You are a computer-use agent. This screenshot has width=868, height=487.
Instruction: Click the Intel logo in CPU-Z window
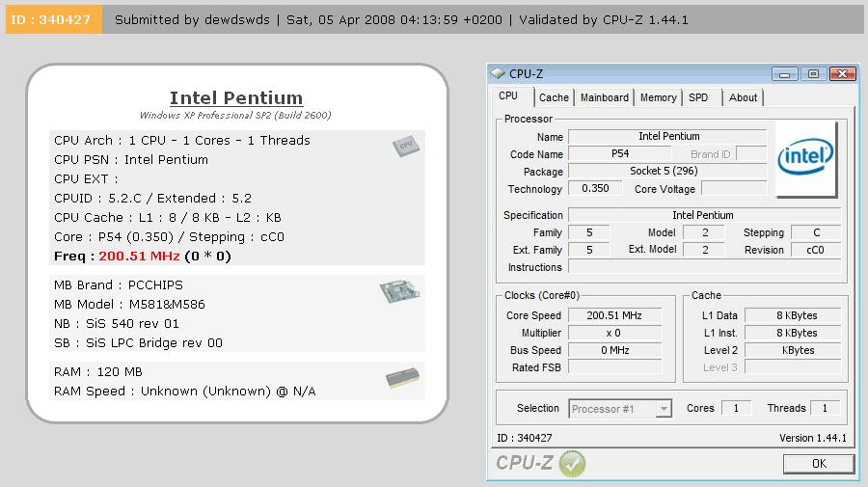click(805, 159)
